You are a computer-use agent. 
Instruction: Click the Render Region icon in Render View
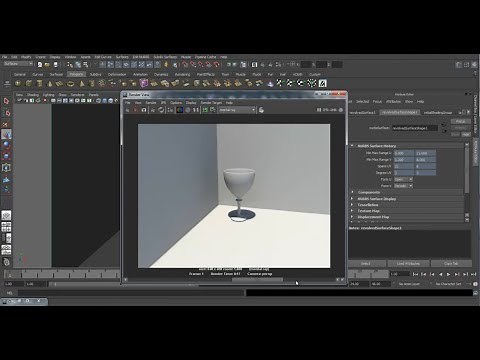[x=135, y=110]
